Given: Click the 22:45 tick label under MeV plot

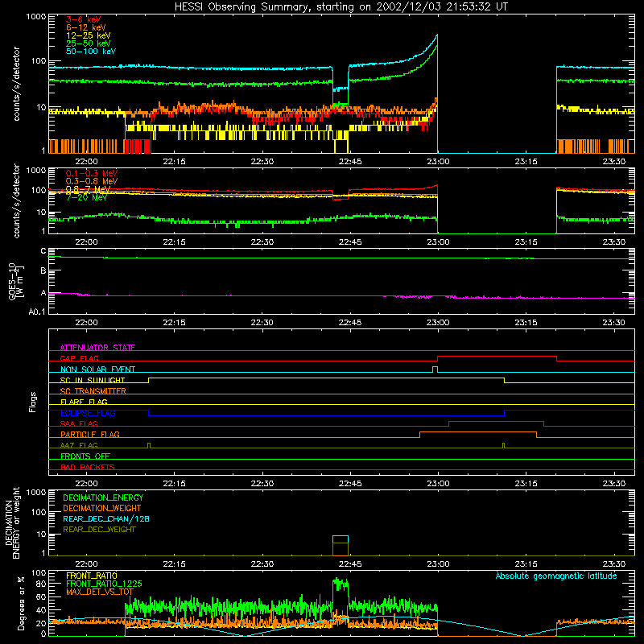Looking at the screenshot, I should (x=350, y=242).
